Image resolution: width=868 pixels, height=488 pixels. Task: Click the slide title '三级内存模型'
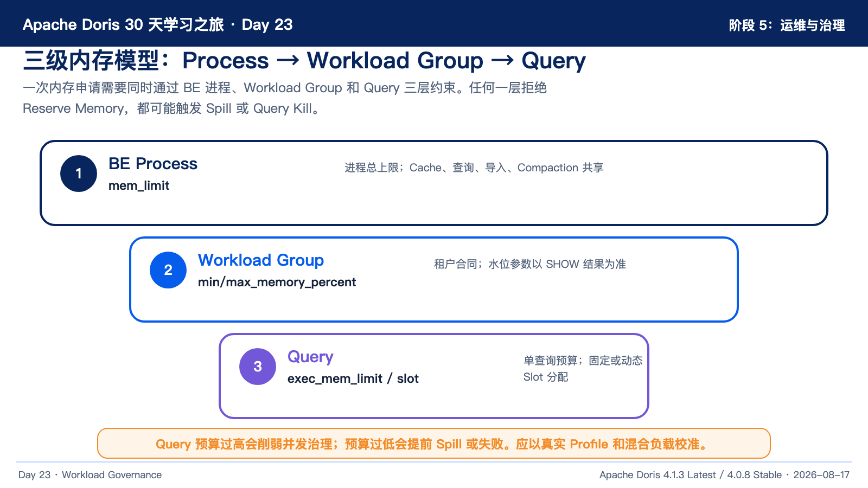(x=91, y=60)
